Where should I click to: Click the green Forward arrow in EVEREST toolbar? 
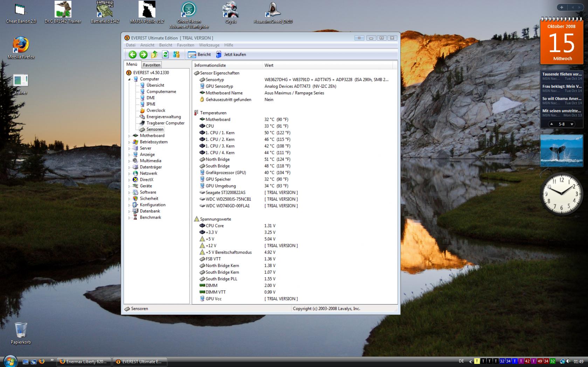click(x=143, y=55)
